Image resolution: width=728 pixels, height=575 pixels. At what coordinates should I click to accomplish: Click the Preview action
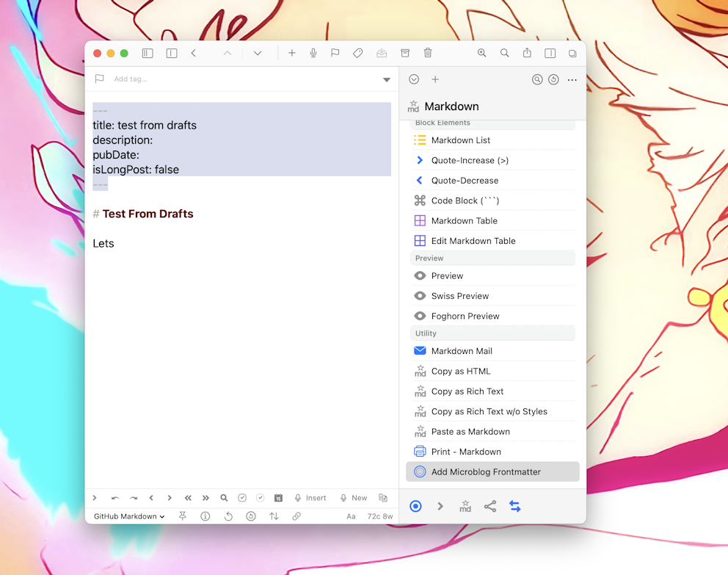[492, 276]
